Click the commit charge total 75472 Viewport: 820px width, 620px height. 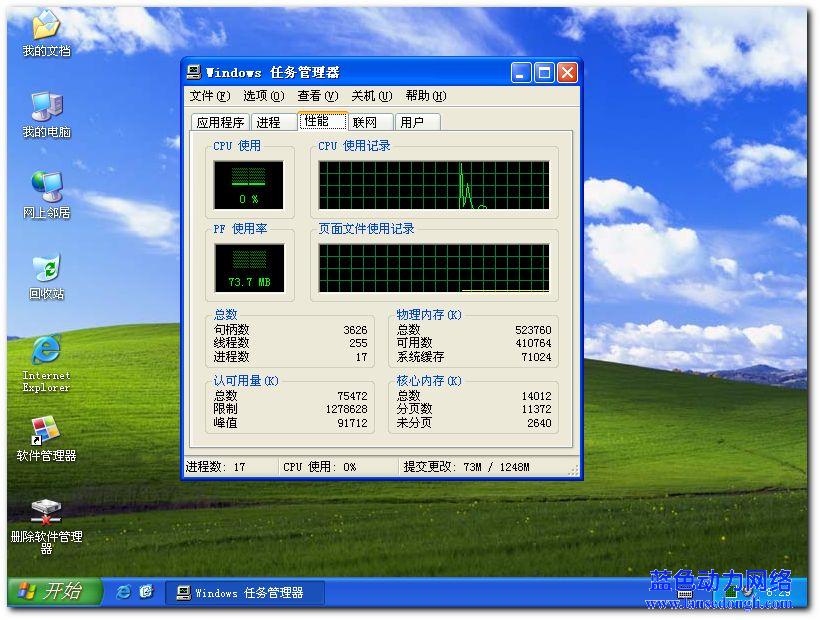352,396
